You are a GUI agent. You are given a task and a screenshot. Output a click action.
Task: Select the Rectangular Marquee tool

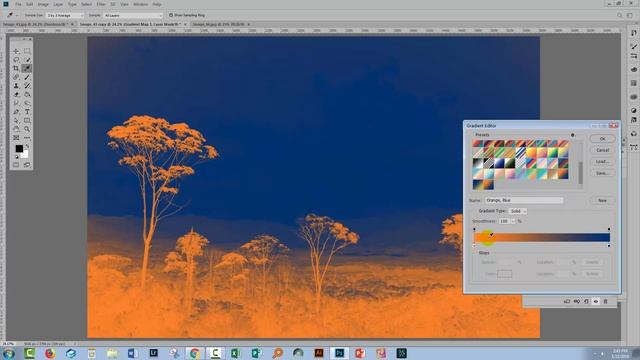[x=27, y=51]
